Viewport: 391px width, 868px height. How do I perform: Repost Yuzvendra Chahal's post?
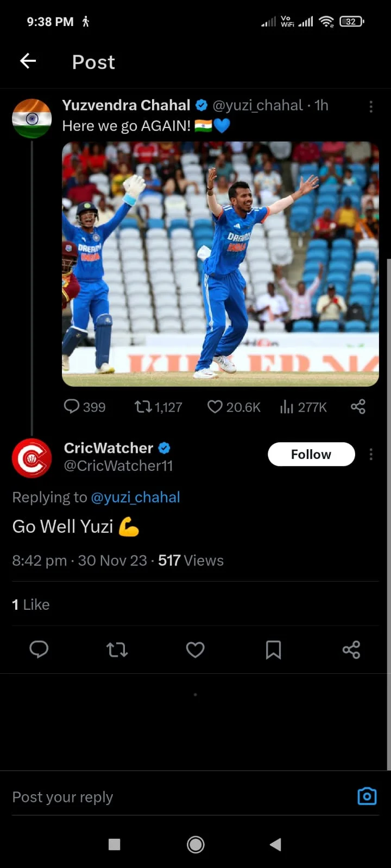[x=143, y=406]
